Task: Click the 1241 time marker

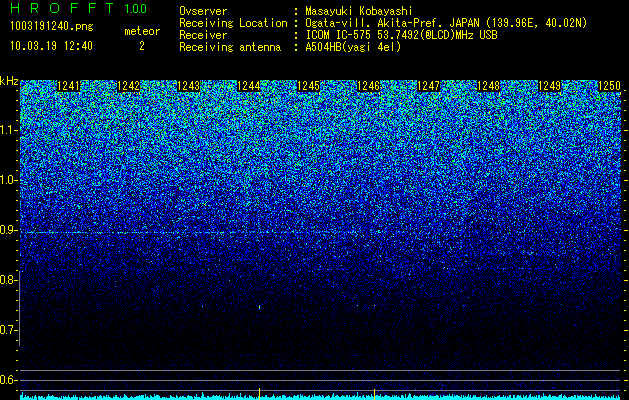Action: (x=69, y=86)
